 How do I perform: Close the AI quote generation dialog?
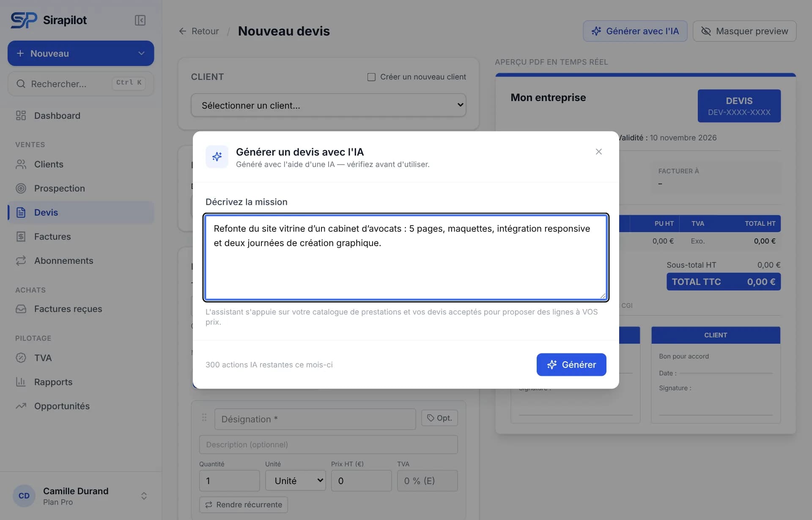[x=598, y=151]
